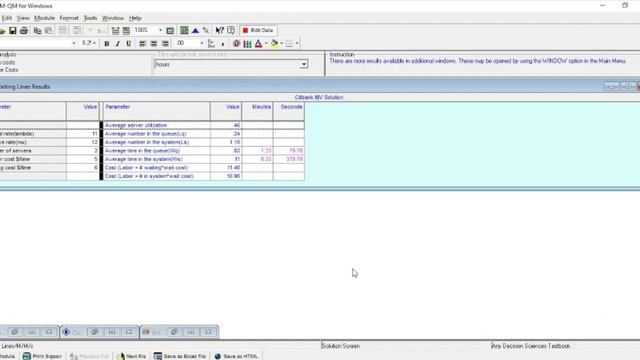Expand the font color dropdown arrow
The image size is (640, 360).
pos(266,43)
